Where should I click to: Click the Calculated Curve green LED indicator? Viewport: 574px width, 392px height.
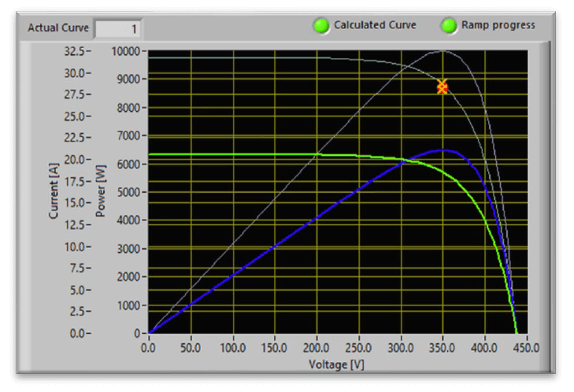coord(320,26)
